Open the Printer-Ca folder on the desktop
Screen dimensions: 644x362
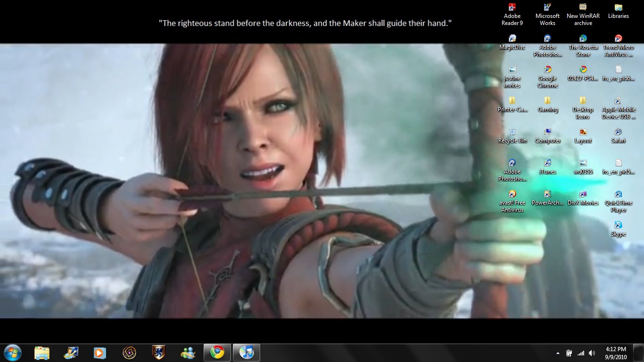pos(512,104)
